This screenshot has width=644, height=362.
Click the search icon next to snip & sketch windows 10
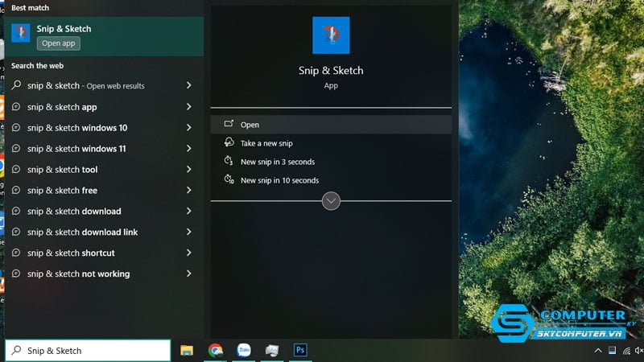coord(16,128)
